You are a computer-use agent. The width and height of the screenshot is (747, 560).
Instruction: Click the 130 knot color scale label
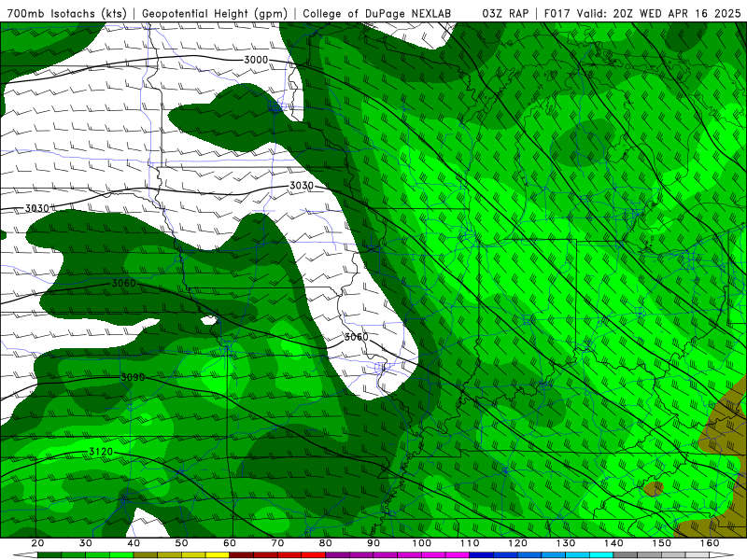tap(566, 543)
